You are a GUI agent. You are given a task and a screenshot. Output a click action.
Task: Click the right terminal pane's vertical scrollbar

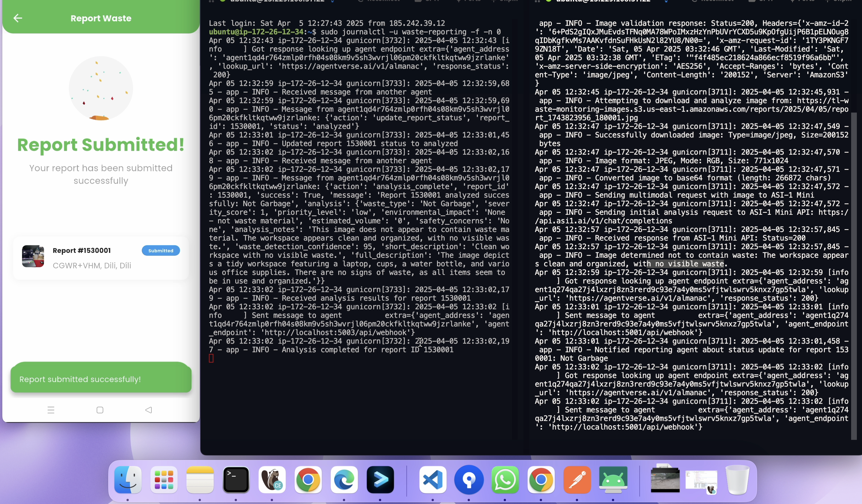pos(854,273)
